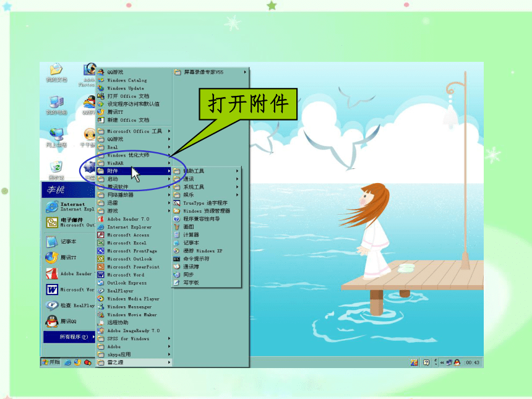532x399 pixels.
Task: Open pinned Internet Explorer in start menu
Action: pyautogui.click(x=69, y=207)
